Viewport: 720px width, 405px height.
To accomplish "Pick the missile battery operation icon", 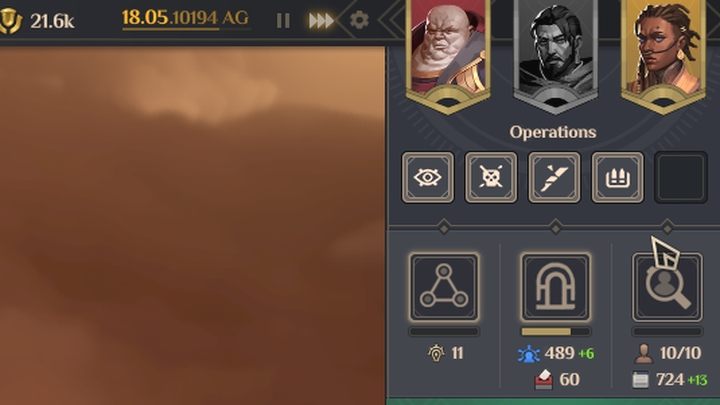I will click(618, 178).
